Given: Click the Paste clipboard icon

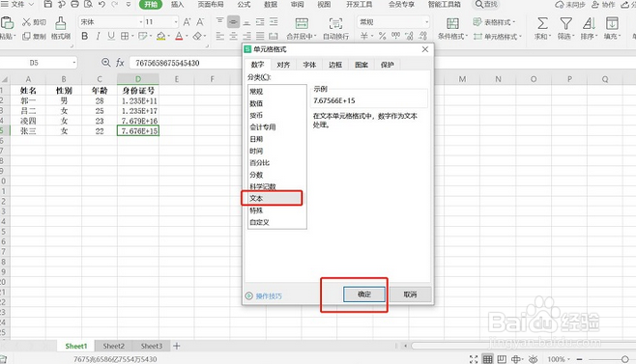Looking at the screenshot, I should coord(7,23).
